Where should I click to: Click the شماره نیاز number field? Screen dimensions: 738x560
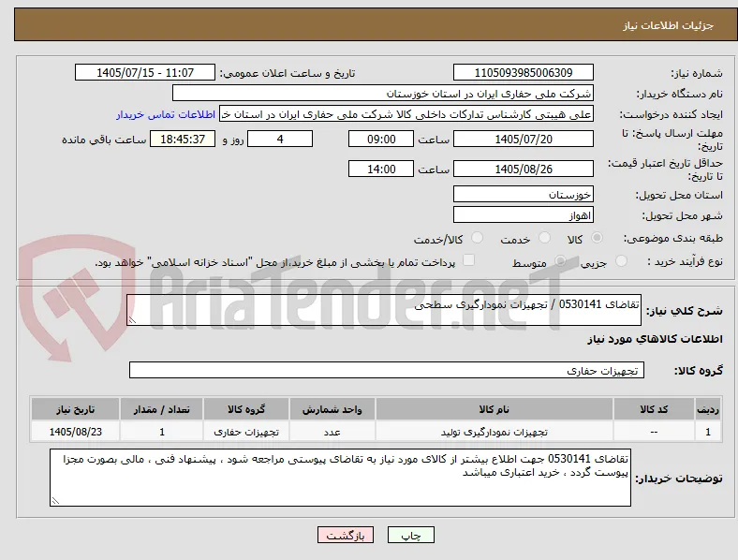(523, 72)
